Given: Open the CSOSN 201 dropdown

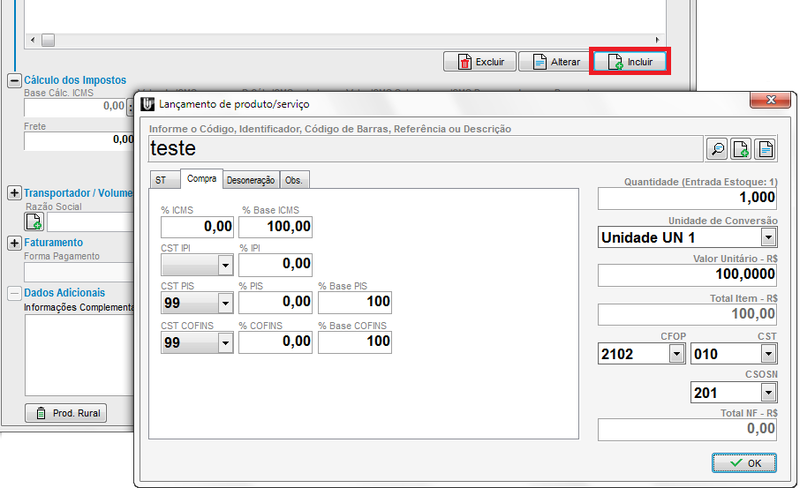Looking at the screenshot, I should (x=767, y=393).
